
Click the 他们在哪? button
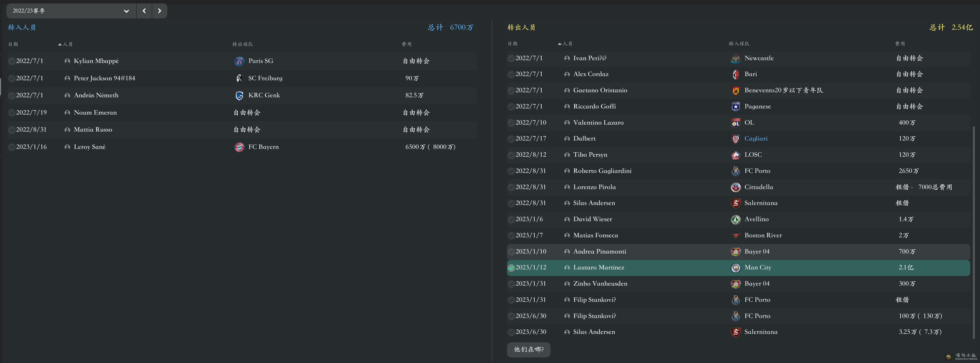[x=528, y=349]
